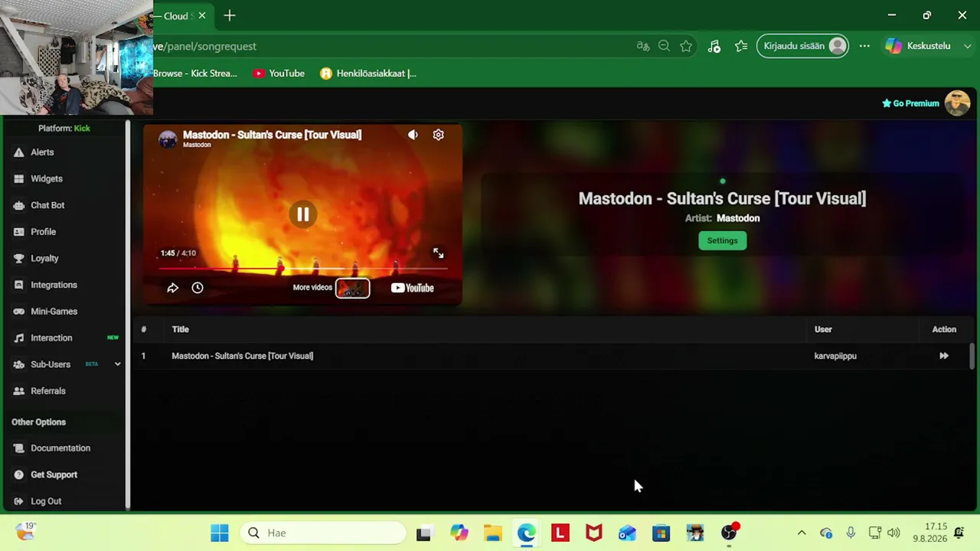Skip the song requested by karvapiippu
Image resolution: width=980 pixels, height=551 pixels.
(x=944, y=356)
